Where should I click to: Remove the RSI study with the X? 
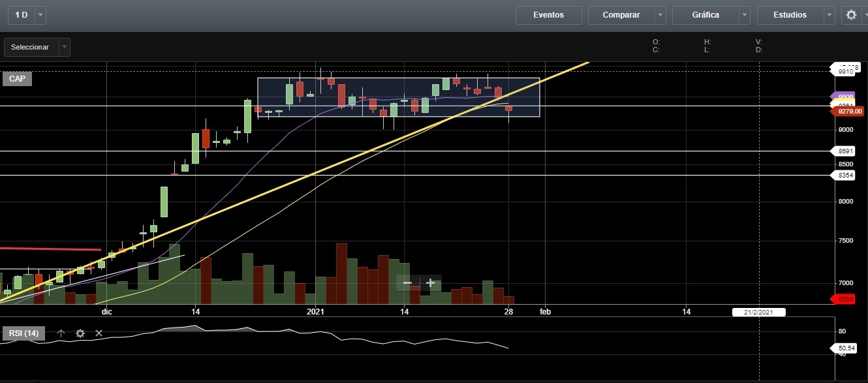[x=99, y=333]
